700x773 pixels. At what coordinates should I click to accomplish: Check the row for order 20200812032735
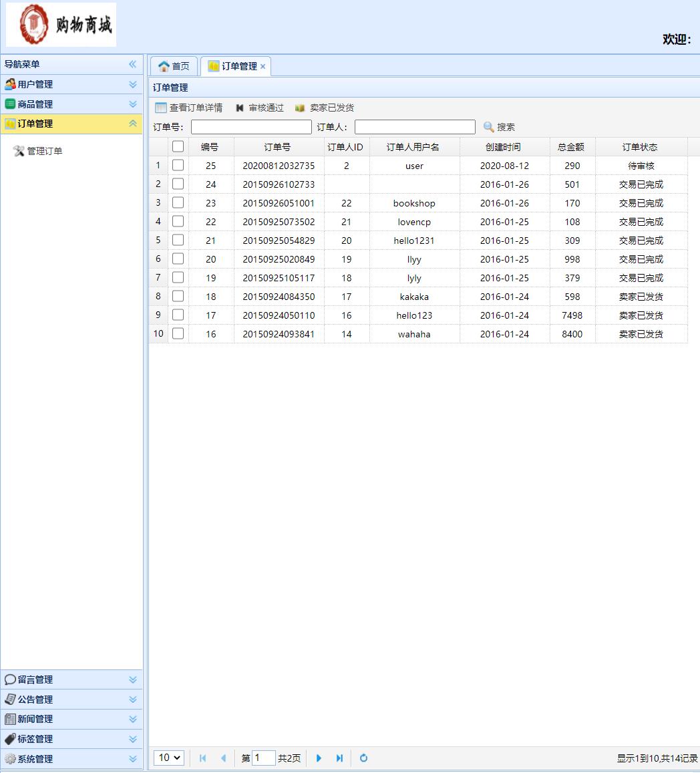coord(178,166)
